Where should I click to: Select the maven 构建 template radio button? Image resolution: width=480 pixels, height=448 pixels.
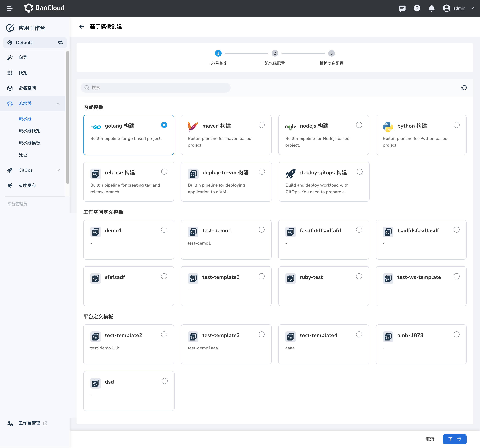pyautogui.click(x=261, y=125)
